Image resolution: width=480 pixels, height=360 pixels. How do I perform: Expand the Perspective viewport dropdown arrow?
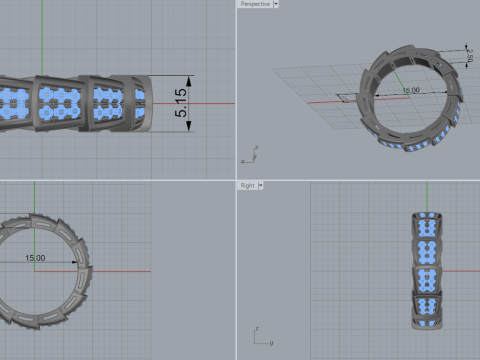[276, 4]
